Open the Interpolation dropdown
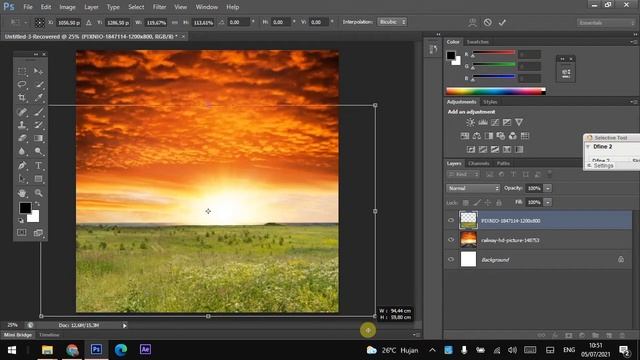 tap(392, 22)
